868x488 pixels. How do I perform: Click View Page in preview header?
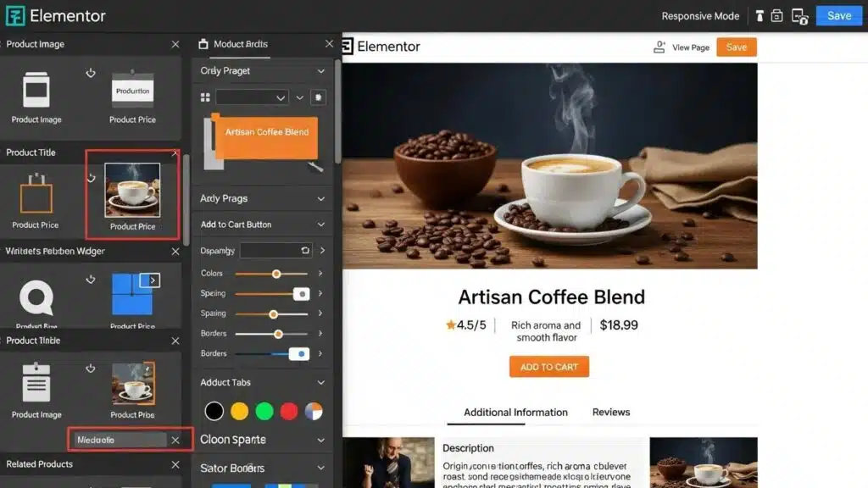[x=690, y=47]
